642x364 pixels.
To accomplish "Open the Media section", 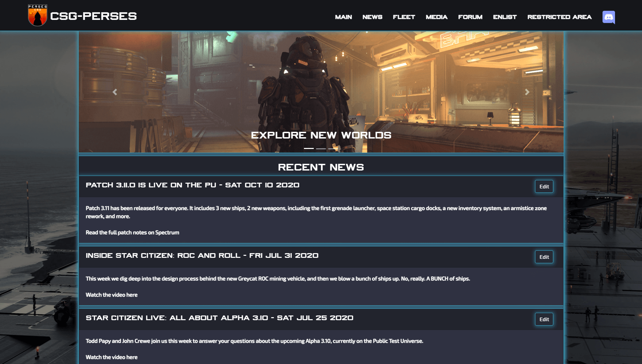I will (436, 17).
